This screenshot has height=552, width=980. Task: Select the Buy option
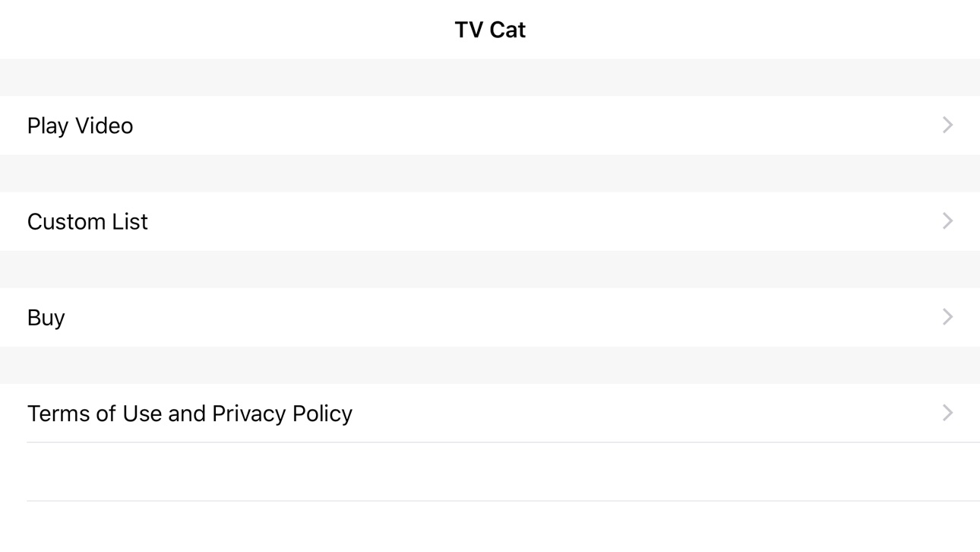click(x=490, y=317)
